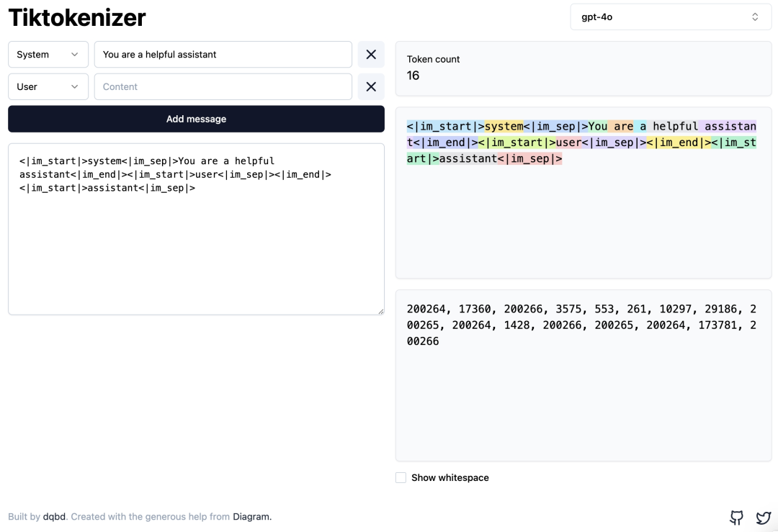Open the Diagram link in footer

(x=251, y=517)
